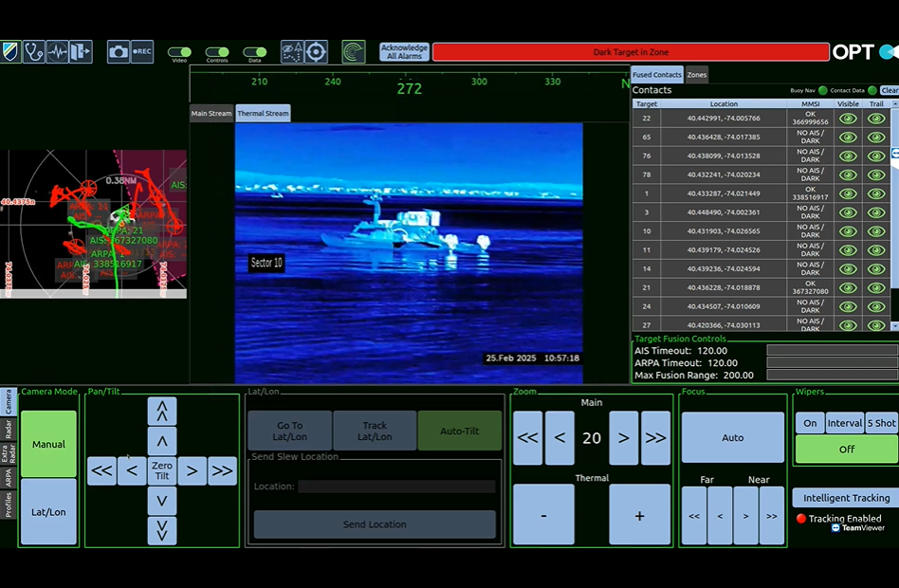Select the Radar side tab
This screenshot has width=899, height=588.
[x=8, y=430]
